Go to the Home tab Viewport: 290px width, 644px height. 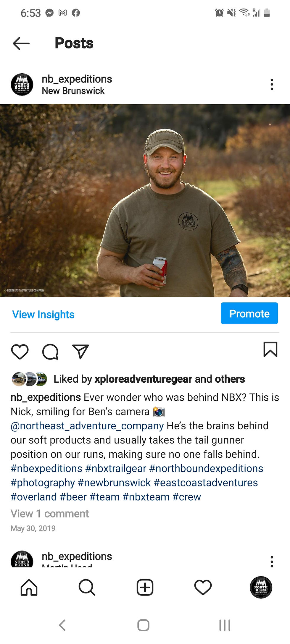[x=29, y=587]
